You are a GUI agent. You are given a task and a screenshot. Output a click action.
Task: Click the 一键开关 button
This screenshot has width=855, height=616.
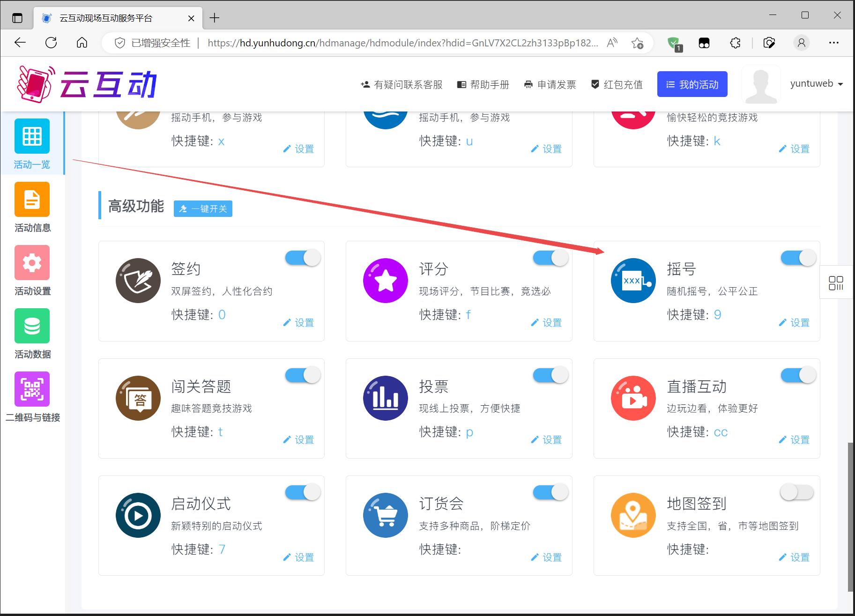(x=203, y=209)
